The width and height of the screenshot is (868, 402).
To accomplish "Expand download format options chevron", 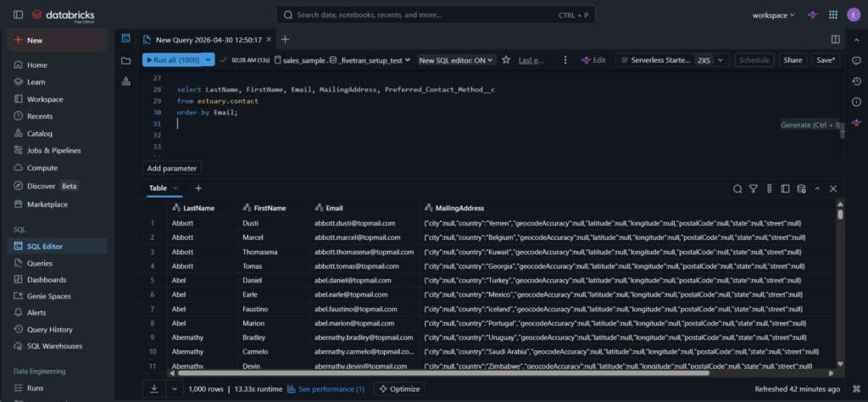I will [175, 388].
